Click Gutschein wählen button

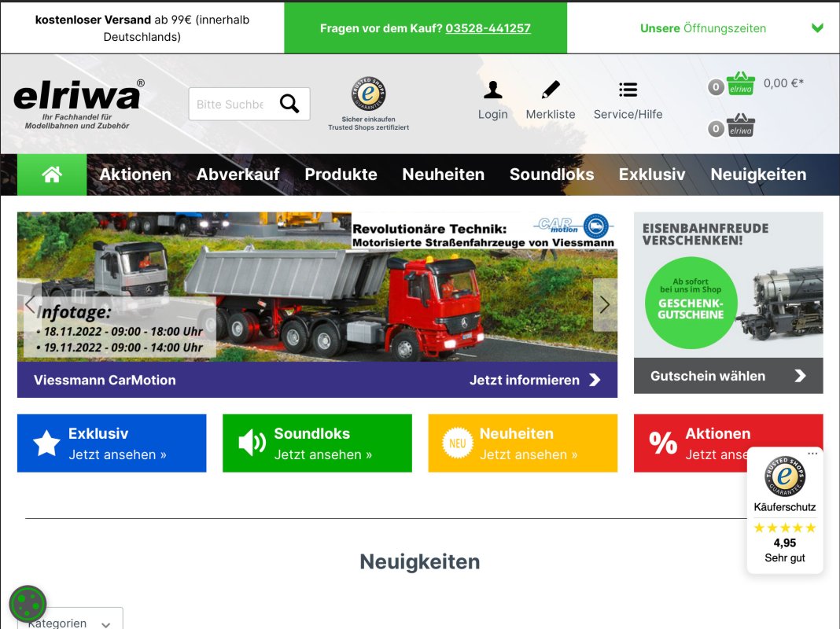click(x=728, y=376)
